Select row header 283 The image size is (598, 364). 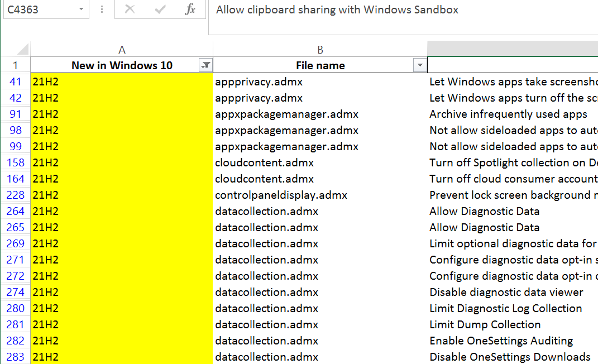pos(15,357)
